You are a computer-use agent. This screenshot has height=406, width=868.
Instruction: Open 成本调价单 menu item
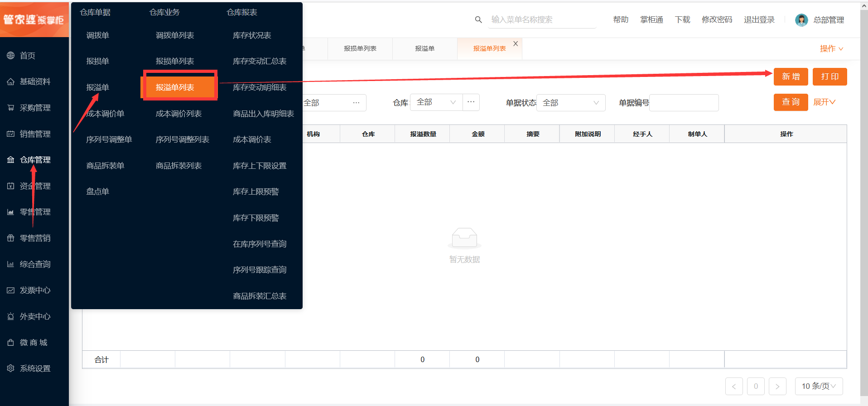(106, 114)
